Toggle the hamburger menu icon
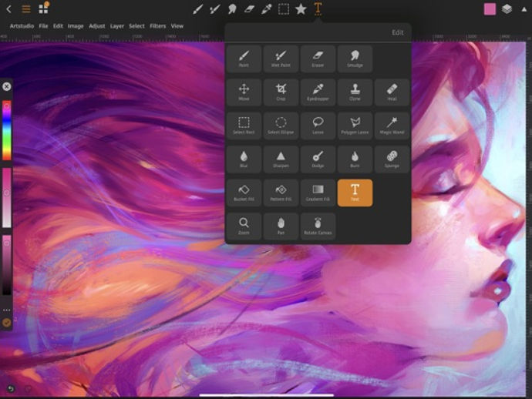This screenshot has width=532, height=399. [x=26, y=9]
